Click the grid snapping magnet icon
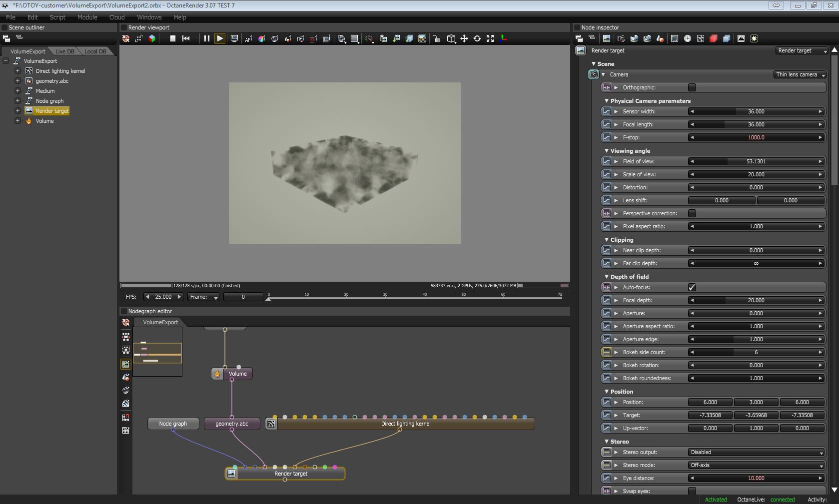Screen dimensions: 839x504 (126, 417)
